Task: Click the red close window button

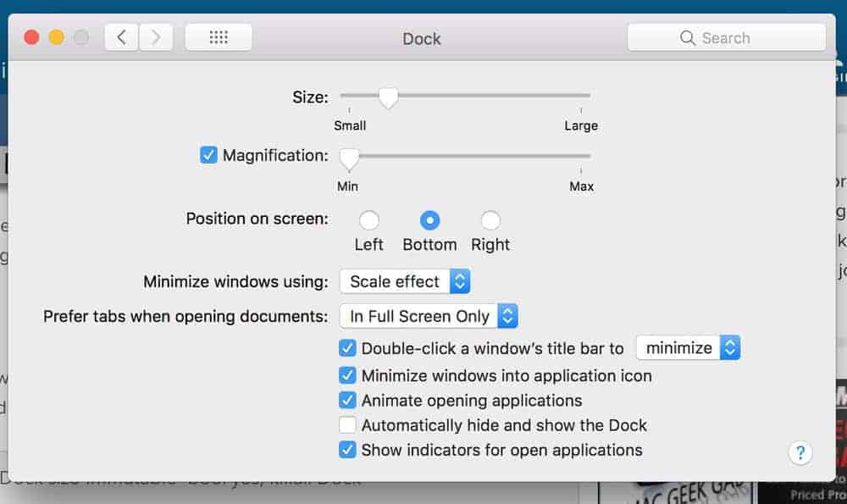Action: (x=31, y=37)
